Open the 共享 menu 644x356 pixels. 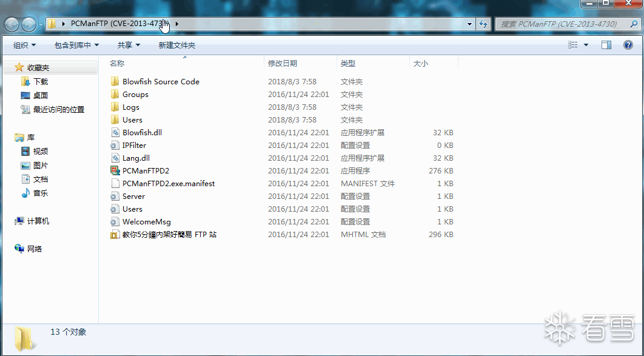[129, 45]
